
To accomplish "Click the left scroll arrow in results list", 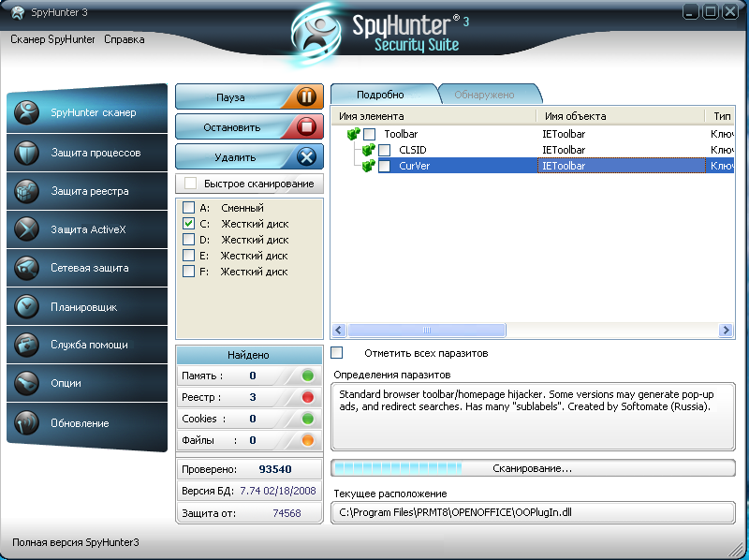I will (x=339, y=331).
